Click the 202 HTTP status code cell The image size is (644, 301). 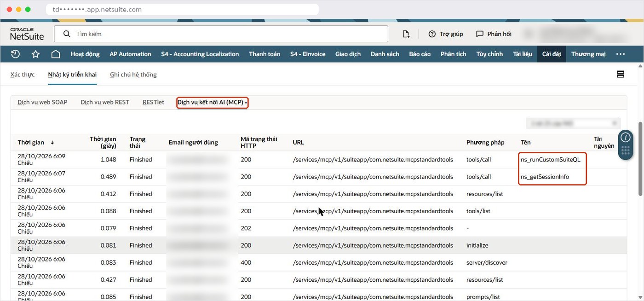click(x=246, y=228)
